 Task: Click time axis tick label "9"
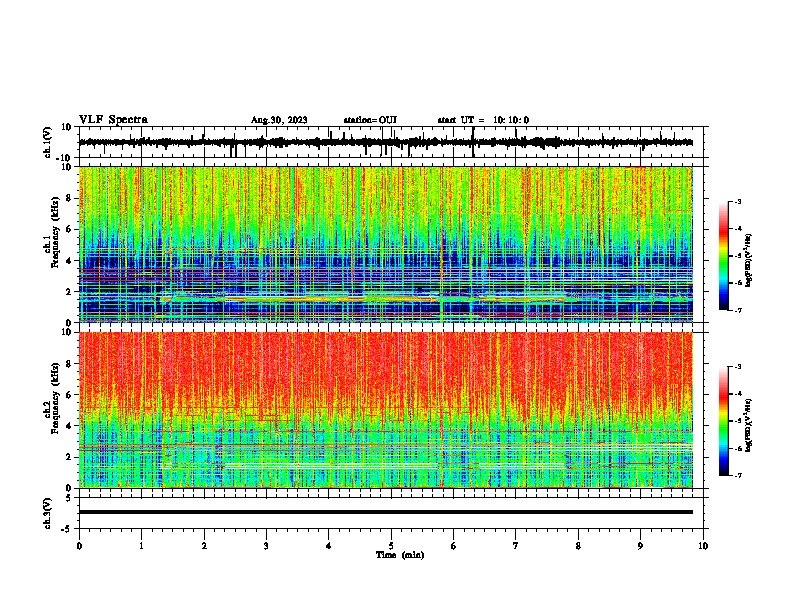pyautogui.click(x=640, y=546)
